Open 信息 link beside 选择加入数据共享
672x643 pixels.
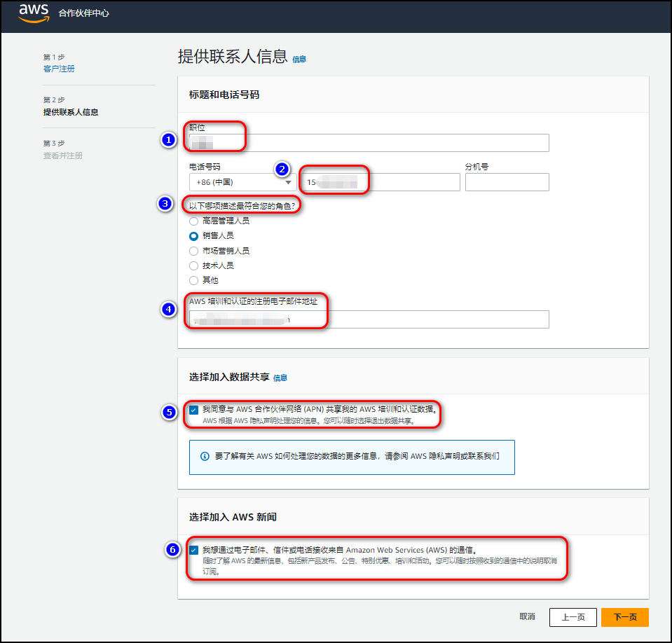pyautogui.click(x=280, y=378)
